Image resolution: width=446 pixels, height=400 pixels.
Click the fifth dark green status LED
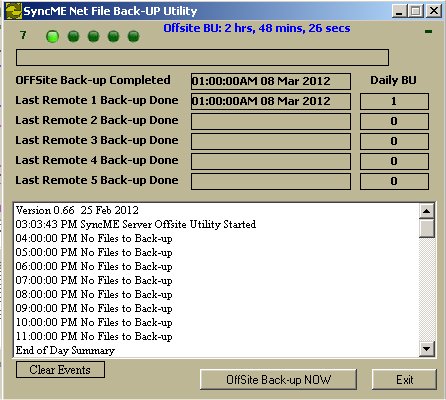(x=133, y=36)
